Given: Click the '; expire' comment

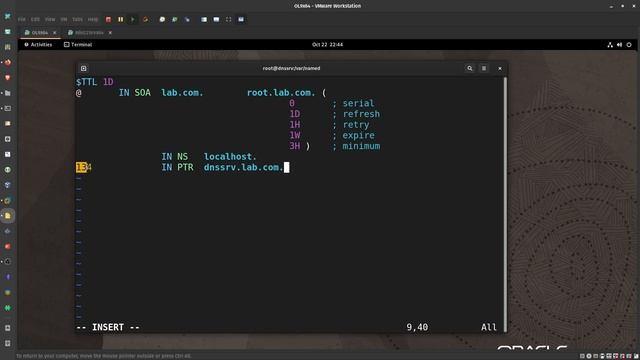Looking at the screenshot, I should (353, 135).
